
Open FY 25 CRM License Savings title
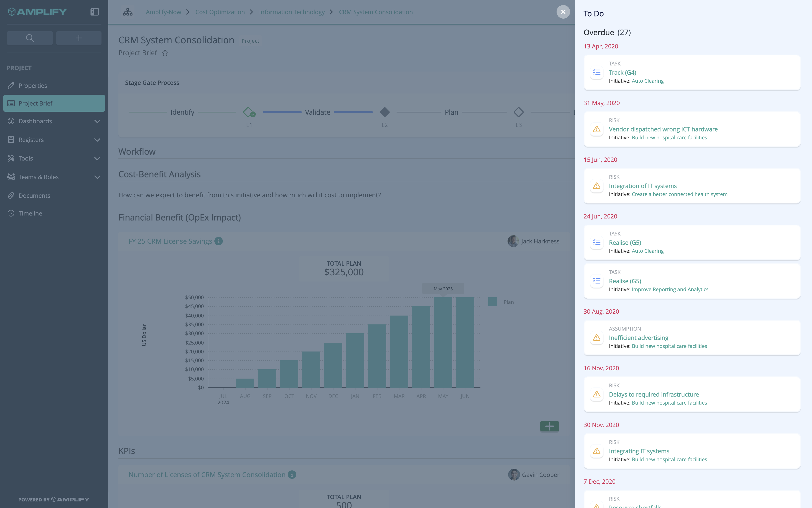pos(170,241)
